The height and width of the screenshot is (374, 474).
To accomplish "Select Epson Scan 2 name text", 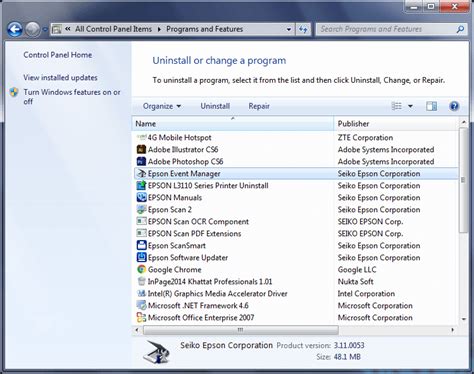I will coord(170,210).
